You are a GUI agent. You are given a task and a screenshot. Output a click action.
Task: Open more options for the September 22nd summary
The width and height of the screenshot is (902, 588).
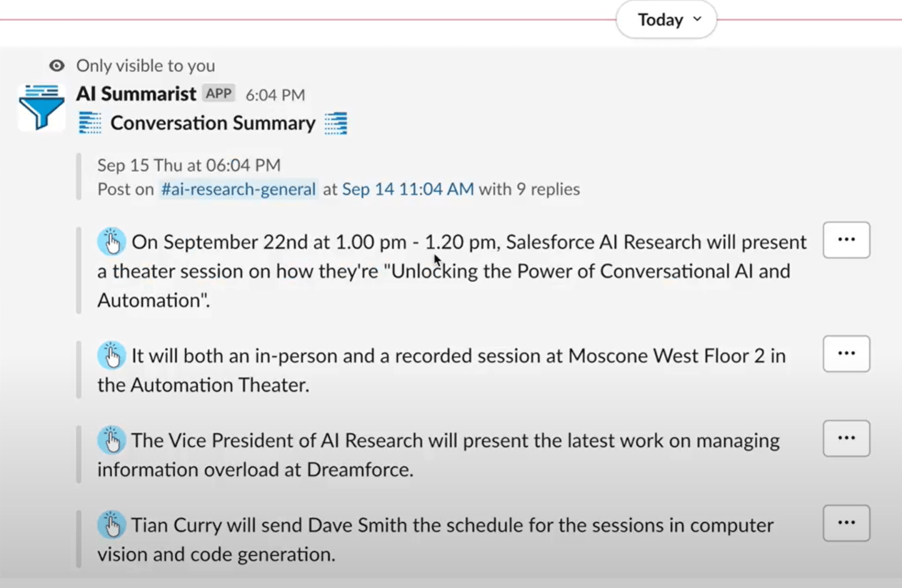846,240
